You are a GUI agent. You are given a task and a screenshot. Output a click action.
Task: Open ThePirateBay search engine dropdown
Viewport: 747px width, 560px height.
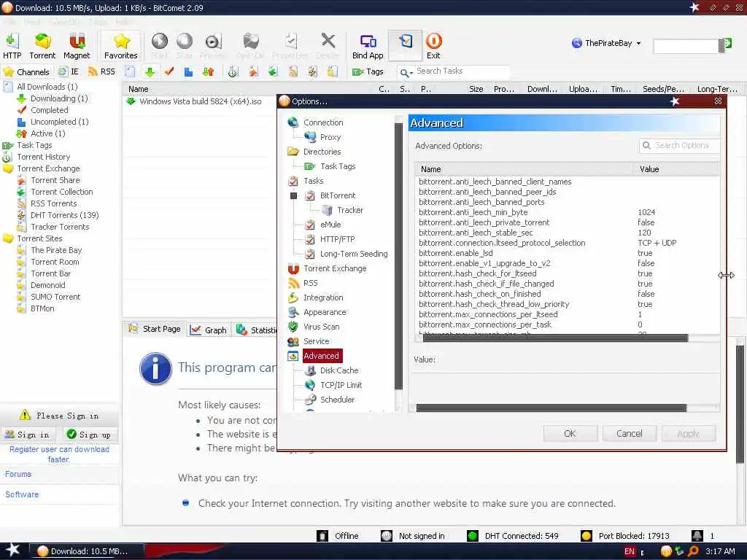(638, 43)
